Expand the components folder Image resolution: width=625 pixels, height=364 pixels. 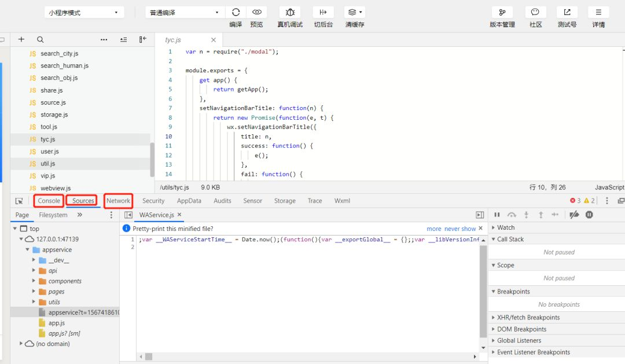click(34, 281)
